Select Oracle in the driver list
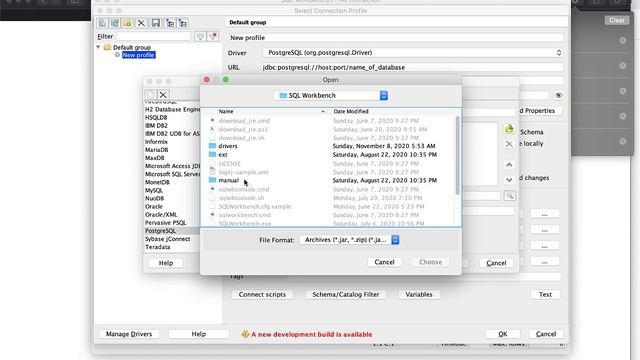The image size is (640, 360). coord(154,207)
